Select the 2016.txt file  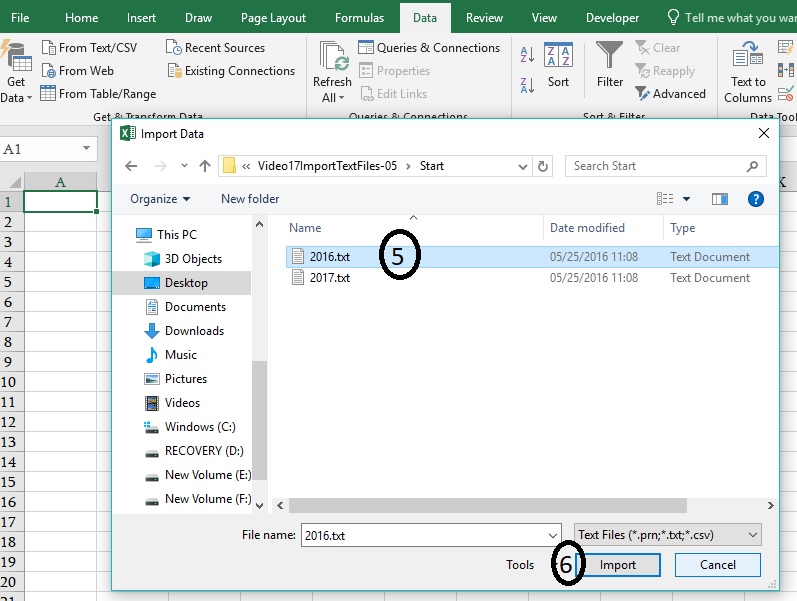(532, 257)
